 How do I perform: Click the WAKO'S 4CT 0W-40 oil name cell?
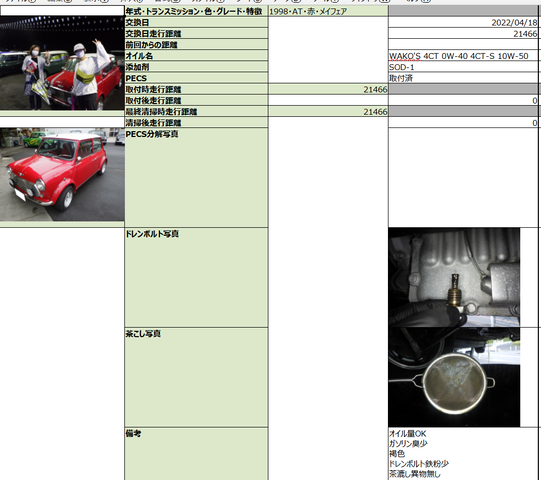[463, 56]
